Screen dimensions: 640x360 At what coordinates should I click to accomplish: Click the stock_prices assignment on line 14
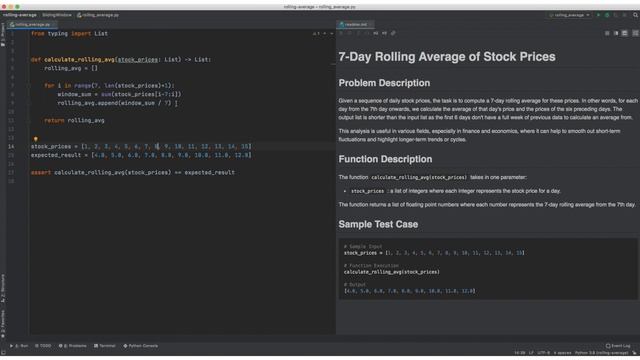point(141,146)
